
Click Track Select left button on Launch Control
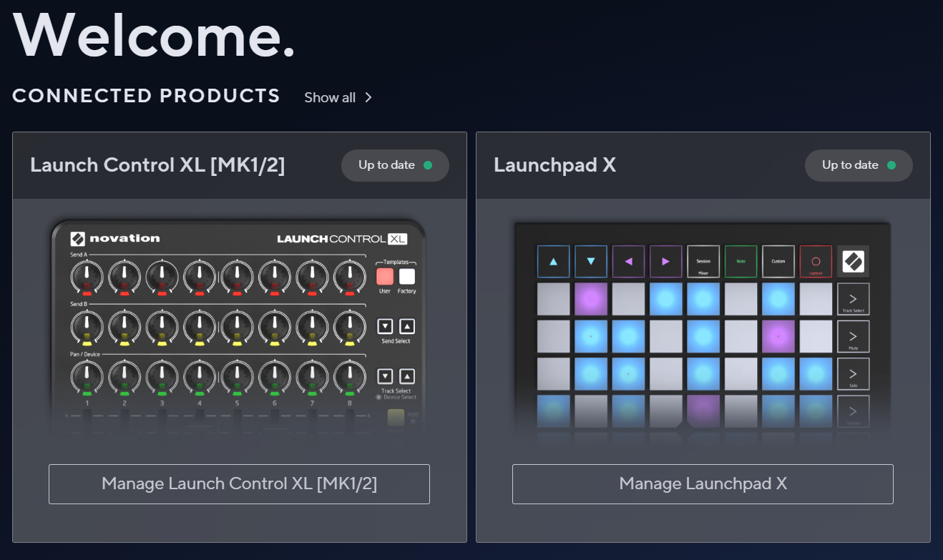[385, 376]
